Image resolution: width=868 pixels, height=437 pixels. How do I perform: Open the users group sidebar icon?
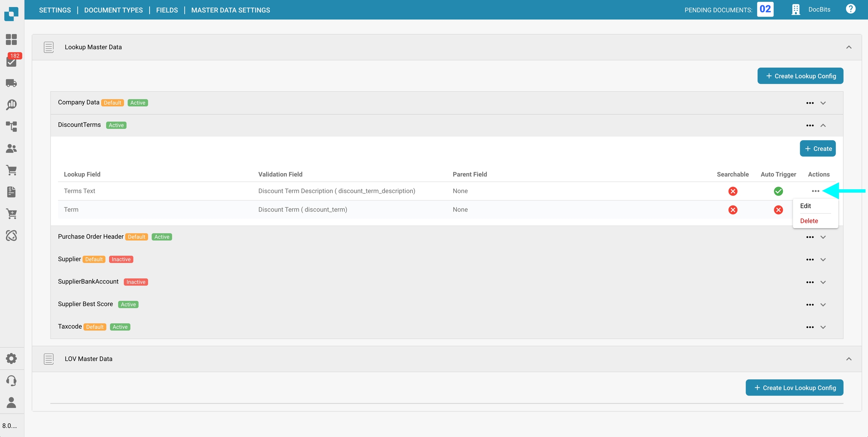click(x=11, y=149)
